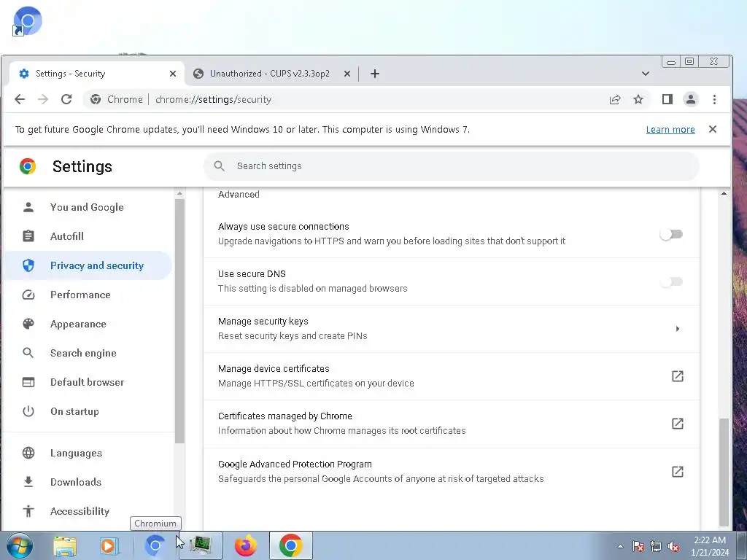Close the Settings - Security tab
Viewport: 747px width, 560px height.
point(173,74)
